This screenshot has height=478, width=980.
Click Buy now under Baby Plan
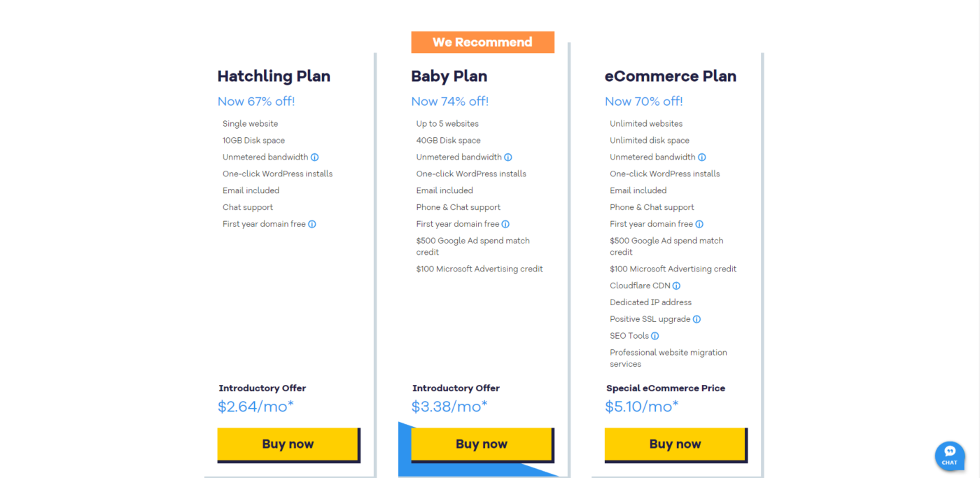[482, 444]
